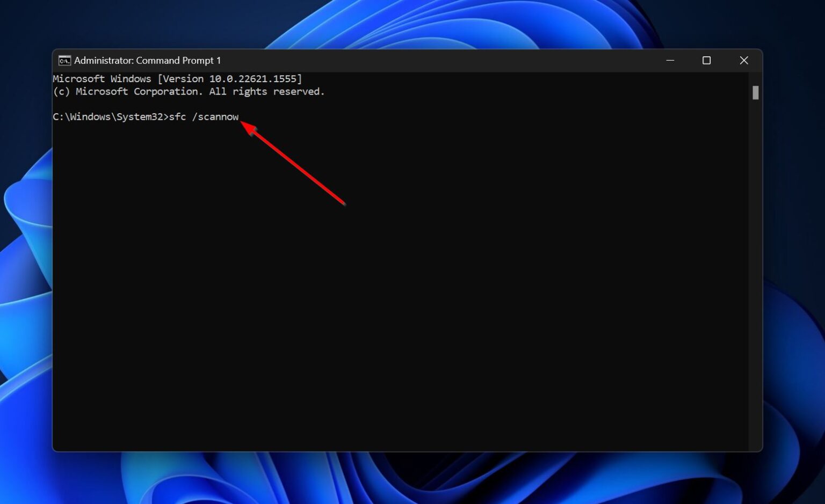Screen dimensions: 825x504
Task: Click the /scannow argument text
Action: (x=216, y=116)
